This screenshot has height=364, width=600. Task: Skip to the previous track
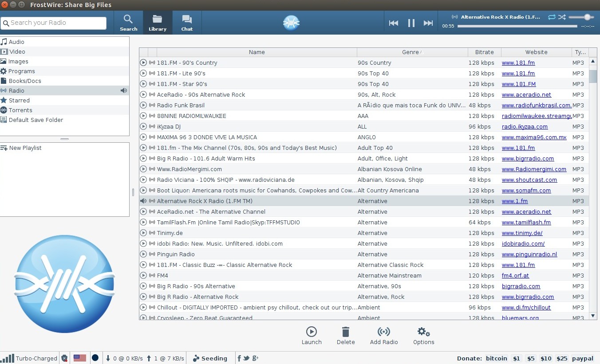[394, 23]
